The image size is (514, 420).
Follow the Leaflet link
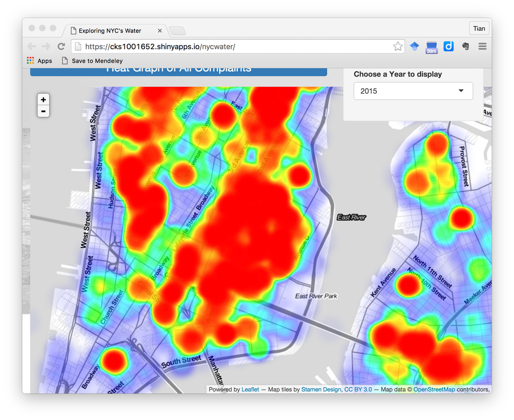coord(250,389)
